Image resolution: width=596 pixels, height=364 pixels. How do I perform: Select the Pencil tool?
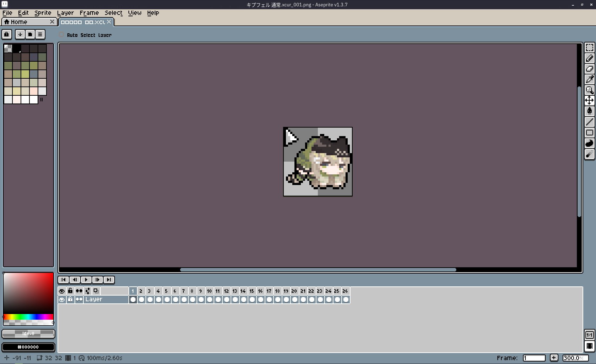[589, 58]
